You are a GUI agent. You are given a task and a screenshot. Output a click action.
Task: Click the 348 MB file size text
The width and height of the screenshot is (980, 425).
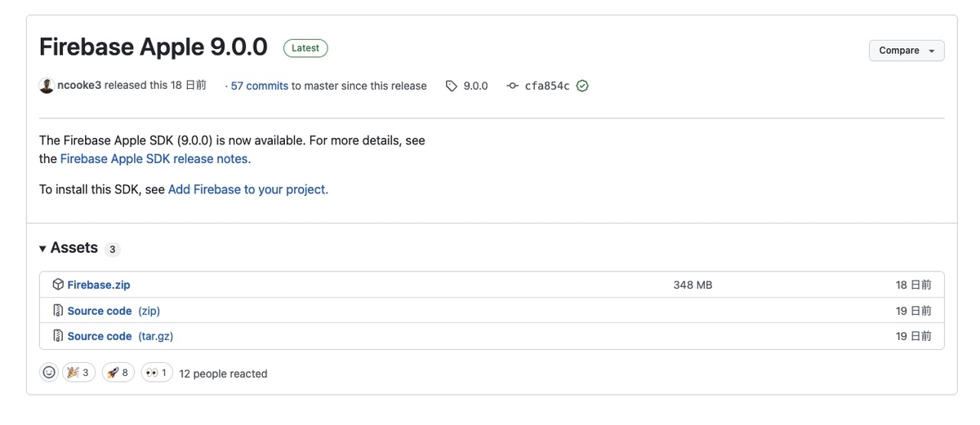(693, 285)
